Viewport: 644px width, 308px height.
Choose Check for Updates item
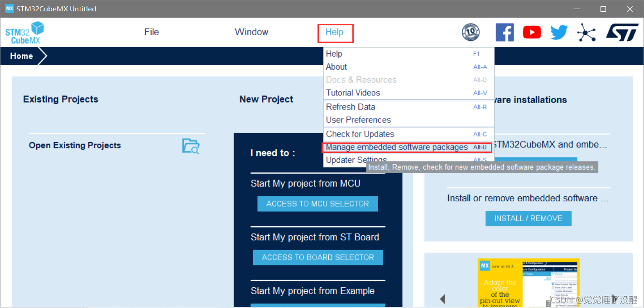409,134
